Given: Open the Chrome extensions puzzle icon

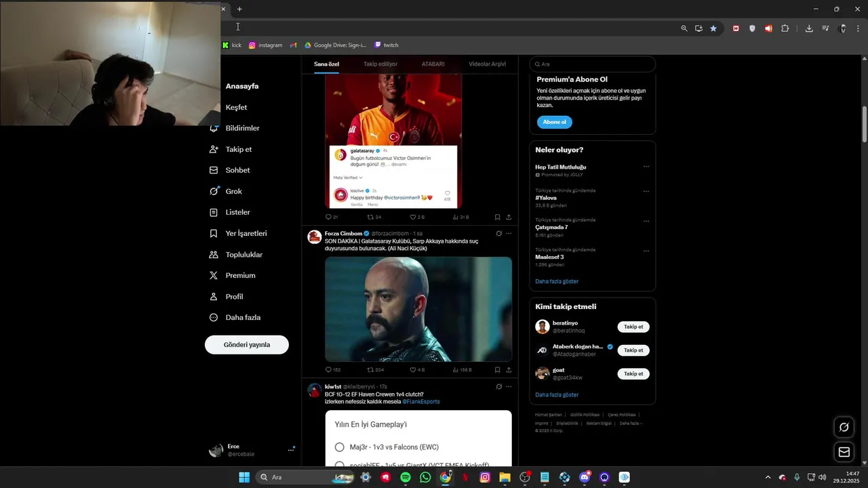Looking at the screenshot, I should (785, 28).
